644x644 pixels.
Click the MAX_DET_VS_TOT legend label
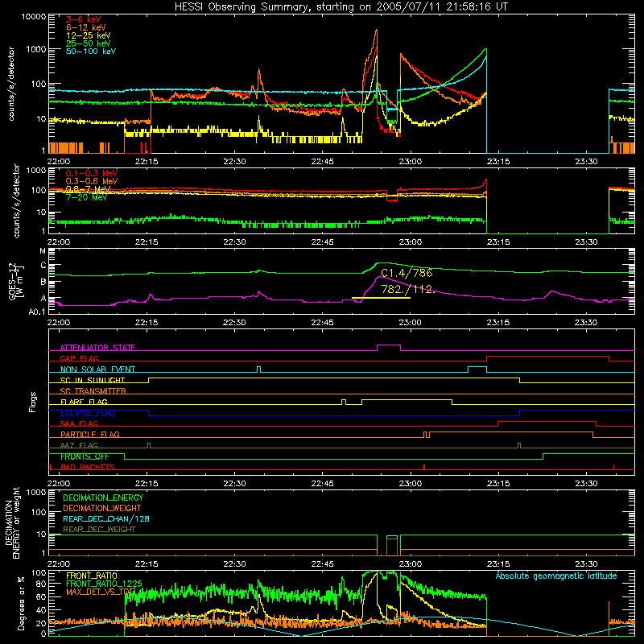(101, 592)
